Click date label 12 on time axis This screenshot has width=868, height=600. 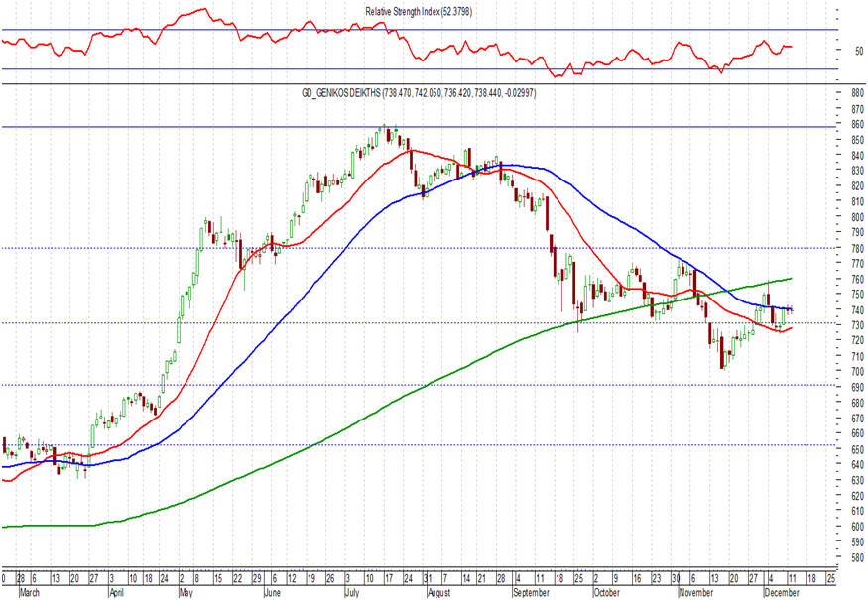click(292, 578)
